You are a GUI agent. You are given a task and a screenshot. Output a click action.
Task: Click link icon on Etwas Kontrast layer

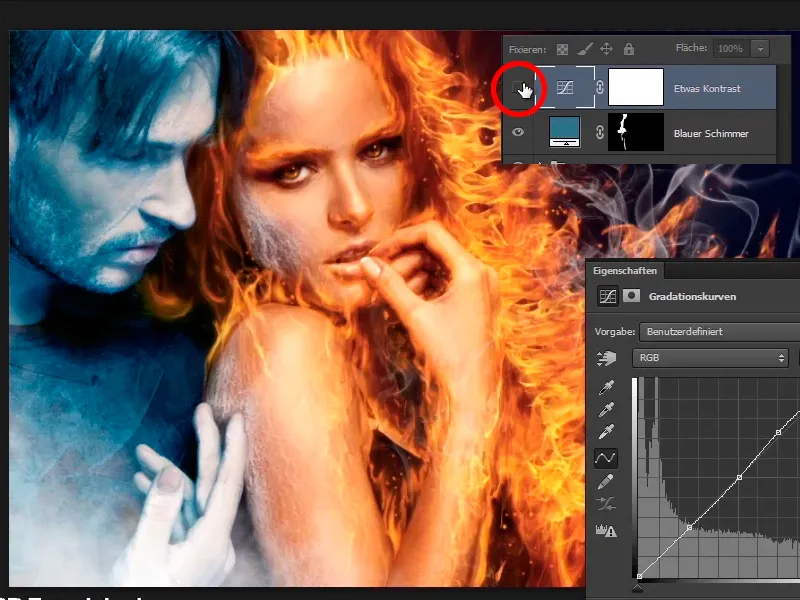coord(600,87)
